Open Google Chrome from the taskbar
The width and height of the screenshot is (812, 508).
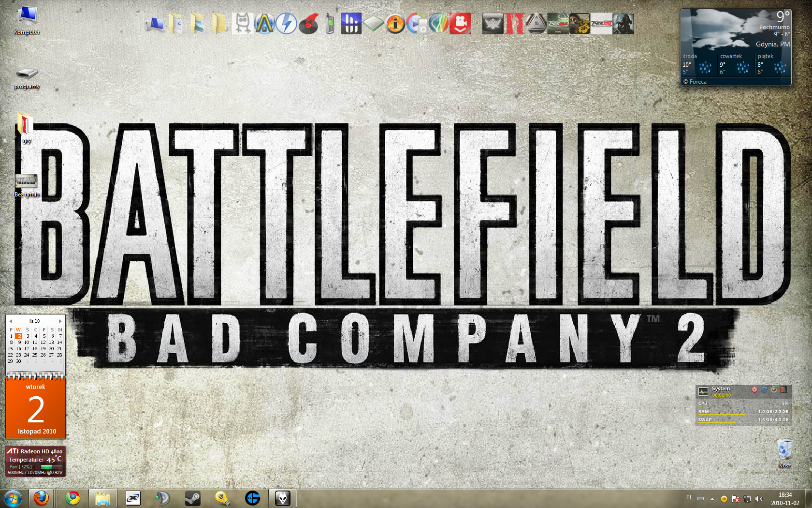click(x=73, y=498)
